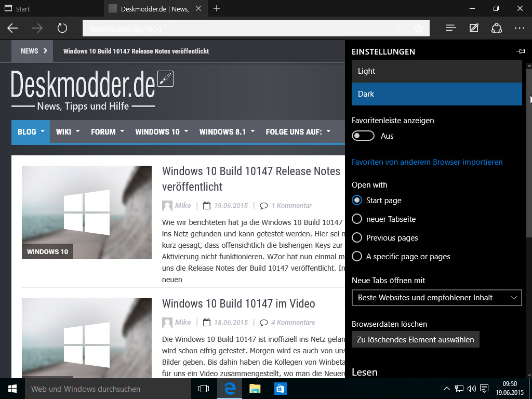Open the Action Center notification icon
Viewport: 532px width, 399px height.
(x=485, y=389)
